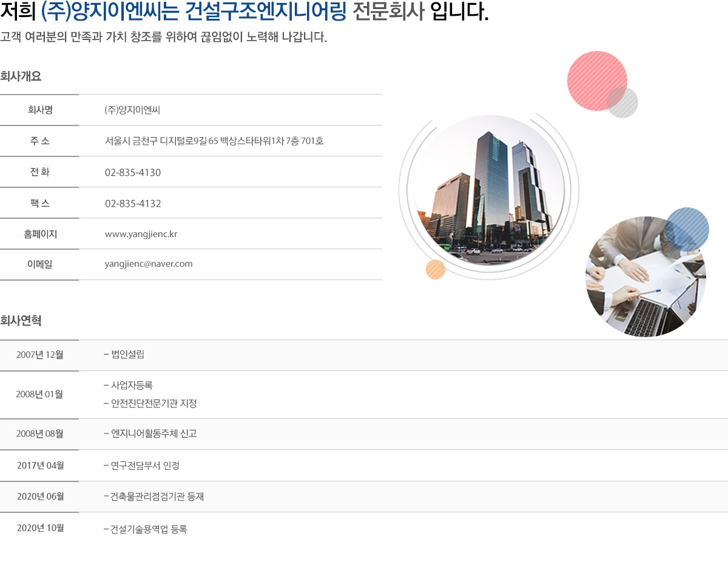Click the '회사연혁' section heading
This screenshot has width=728, height=576.
click(21, 320)
